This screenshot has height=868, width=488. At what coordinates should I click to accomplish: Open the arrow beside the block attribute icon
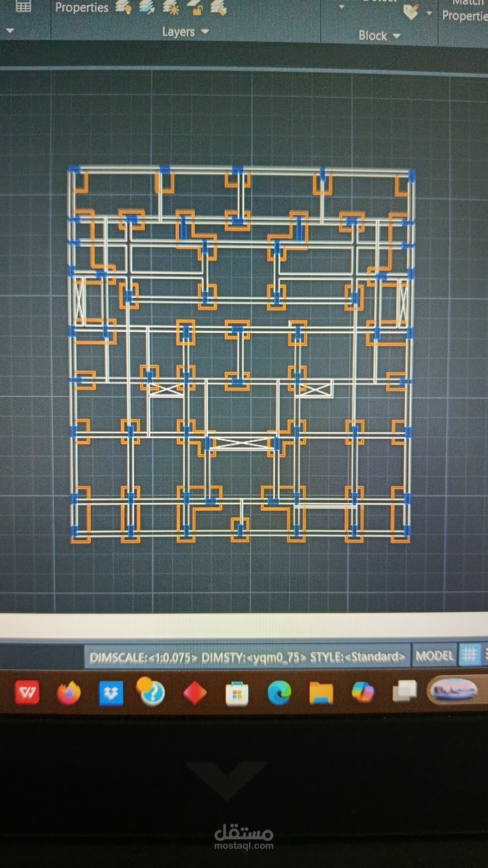[x=429, y=14]
